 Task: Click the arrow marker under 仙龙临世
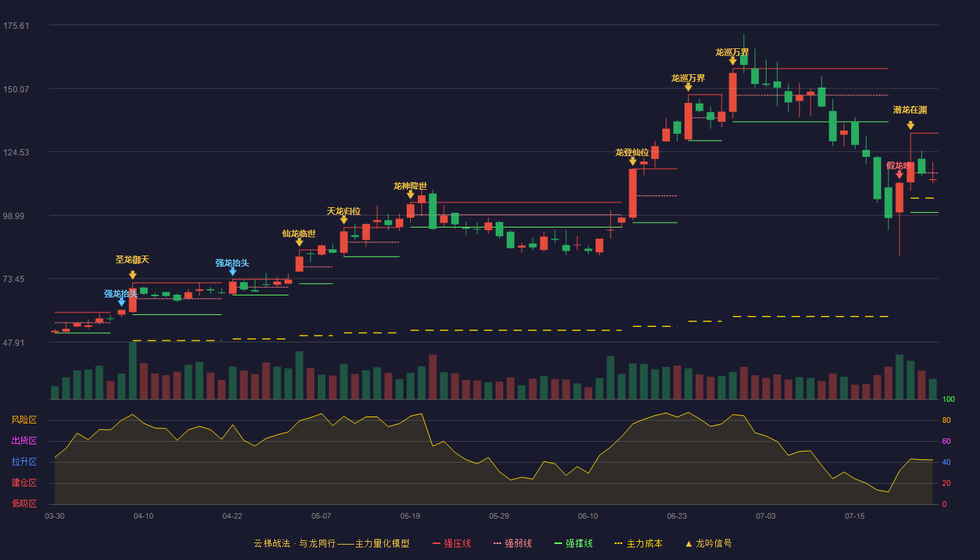299,242
